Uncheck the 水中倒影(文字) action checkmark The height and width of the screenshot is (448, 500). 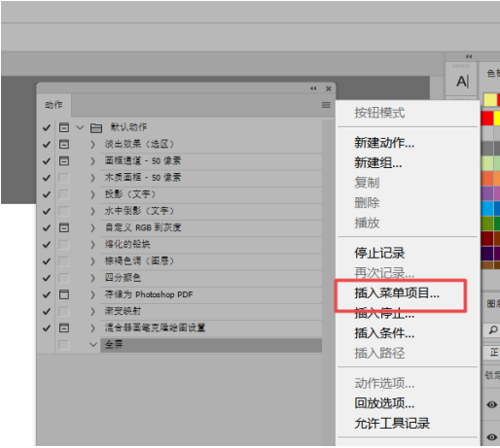point(47,211)
